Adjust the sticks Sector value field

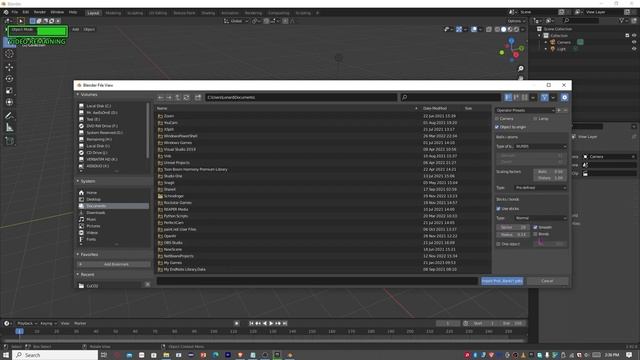(x=513, y=227)
